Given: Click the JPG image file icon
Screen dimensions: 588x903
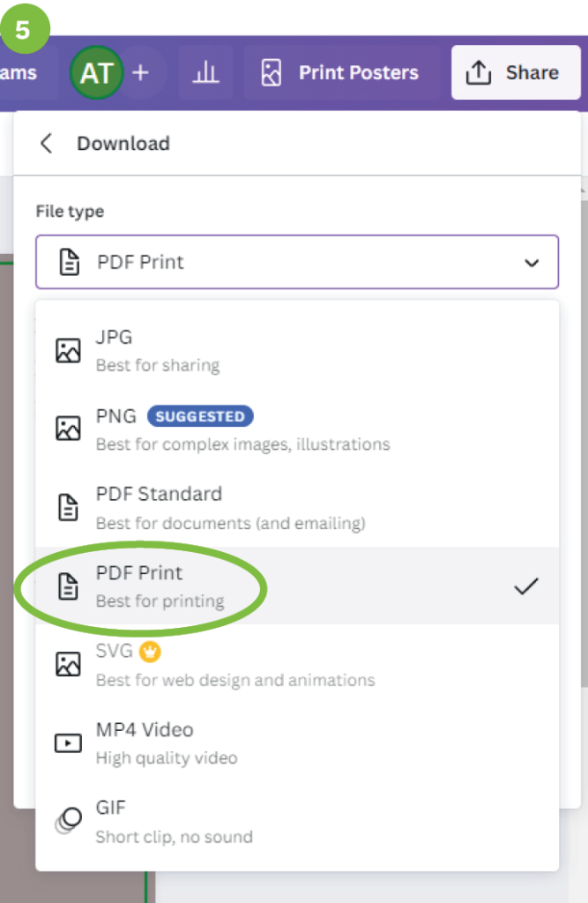Looking at the screenshot, I should [68, 350].
